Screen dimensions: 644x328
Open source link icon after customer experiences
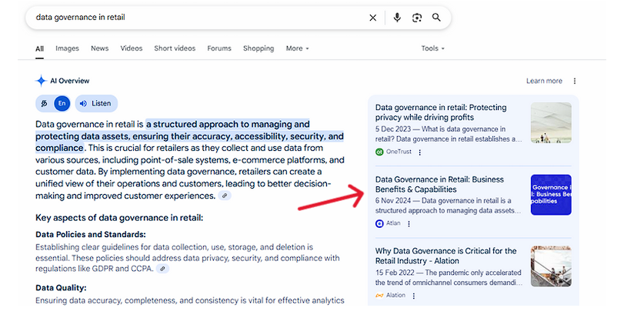click(225, 196)
